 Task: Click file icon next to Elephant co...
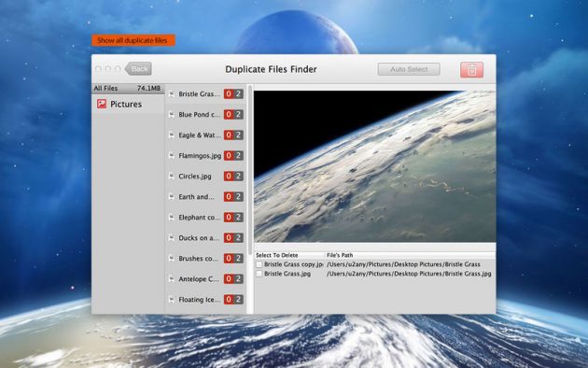coord(172,218)
